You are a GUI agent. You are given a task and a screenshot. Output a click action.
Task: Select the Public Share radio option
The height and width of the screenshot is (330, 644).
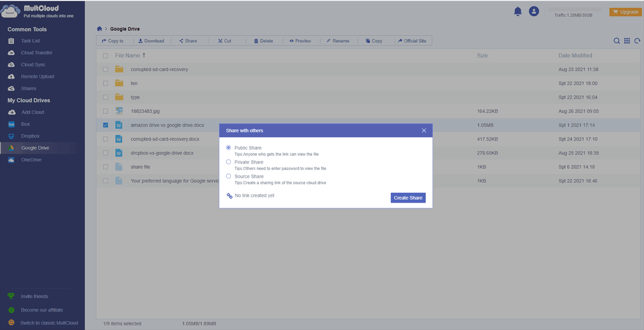point(228,148)
